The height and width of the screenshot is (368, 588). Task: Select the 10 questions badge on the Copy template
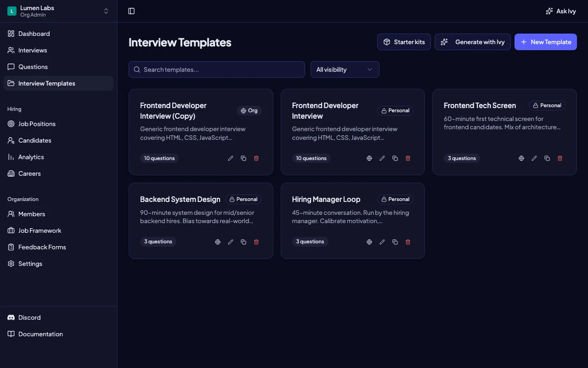click(x=159, y=158)
